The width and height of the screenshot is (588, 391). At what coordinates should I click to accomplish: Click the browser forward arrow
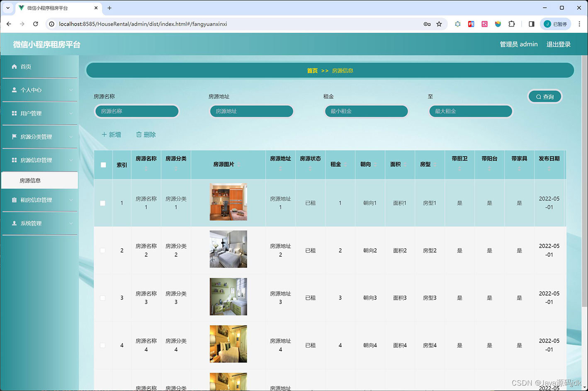[x=22, y=24]
